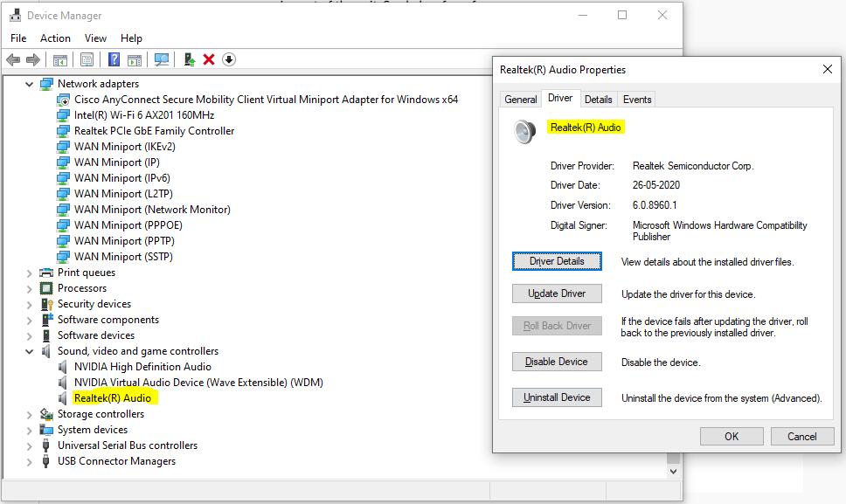
Task: Click the red X Uninstall device icon
Action: 209,59
